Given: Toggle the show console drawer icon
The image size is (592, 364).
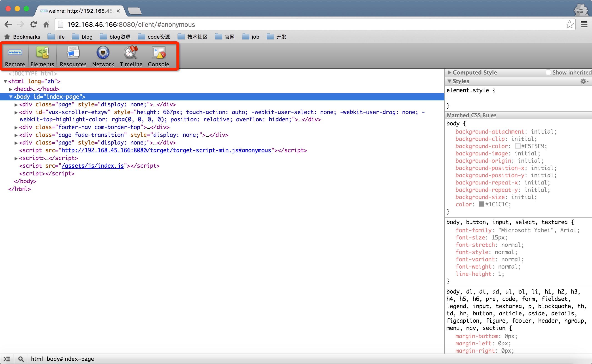Looking at the screenshot, I should pyautogui.click(x=7, y=359).
